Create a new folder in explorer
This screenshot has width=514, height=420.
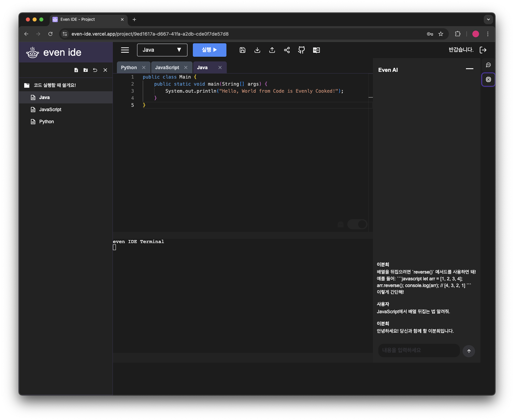(86, 70)
